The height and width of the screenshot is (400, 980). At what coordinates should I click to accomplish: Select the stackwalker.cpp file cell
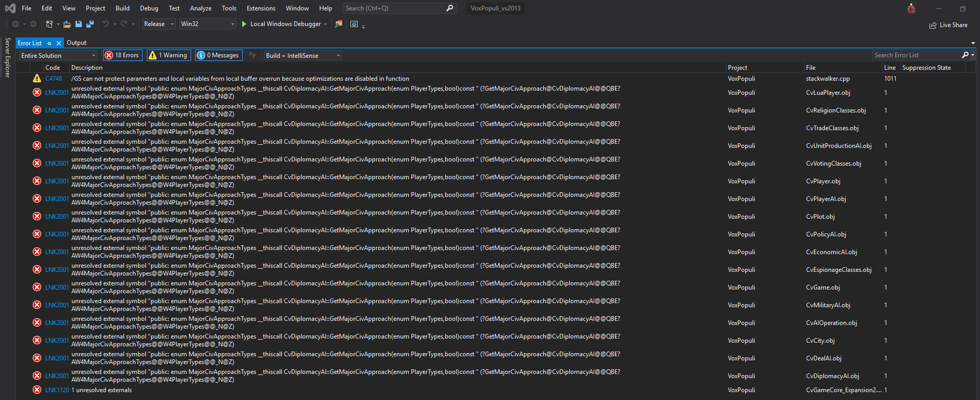(x=828, y=79)
